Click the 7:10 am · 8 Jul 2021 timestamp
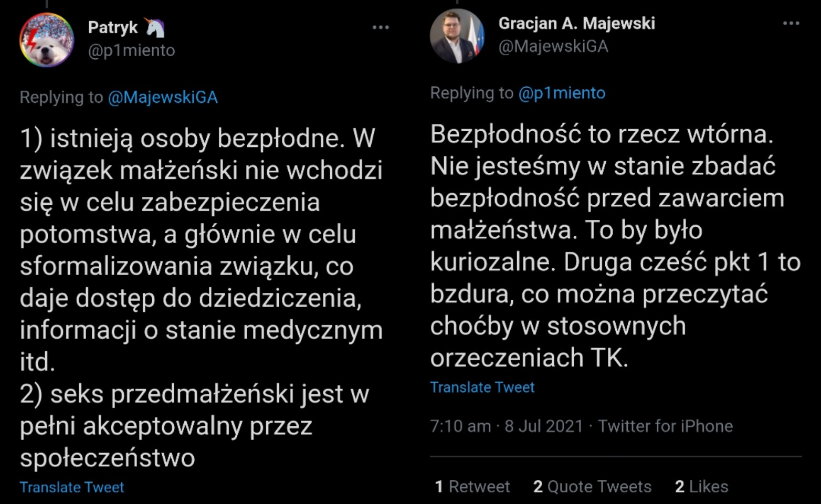 506,426
